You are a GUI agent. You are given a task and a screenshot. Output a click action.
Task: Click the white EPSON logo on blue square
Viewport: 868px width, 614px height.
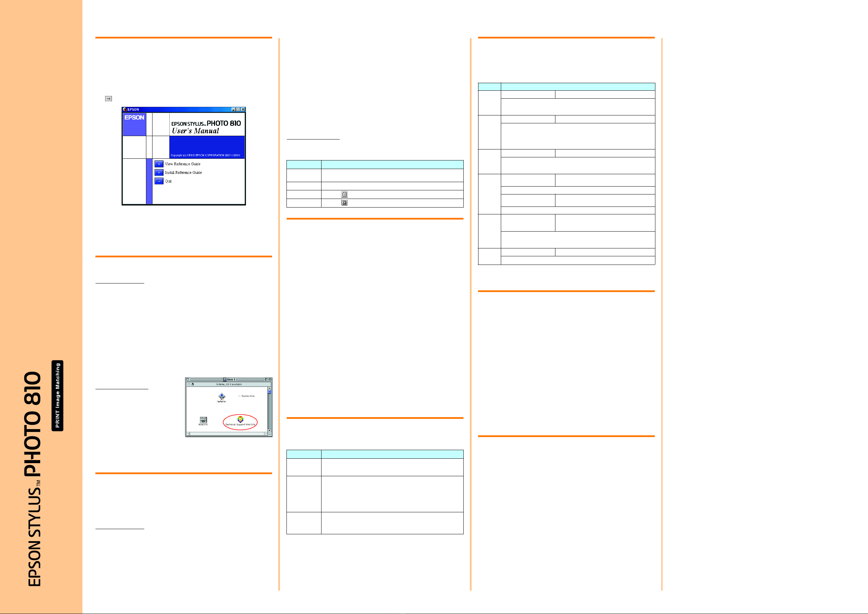[x=134, y=118]
